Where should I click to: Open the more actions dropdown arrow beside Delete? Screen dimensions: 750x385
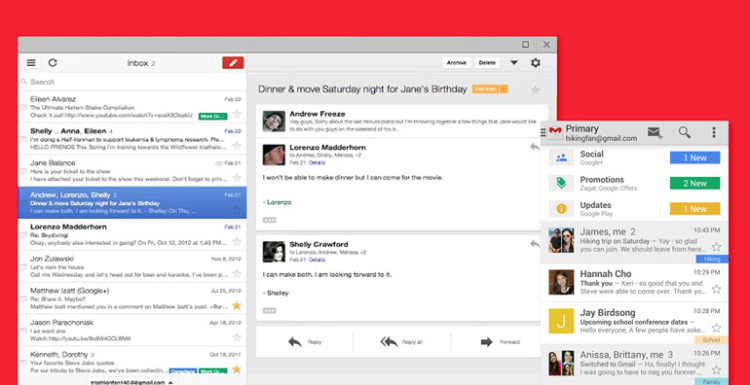[x=514, y=63]
